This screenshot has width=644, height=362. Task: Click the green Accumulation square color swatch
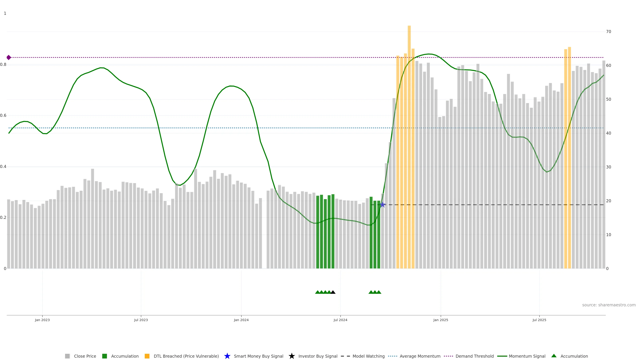[x=104, y=356]
